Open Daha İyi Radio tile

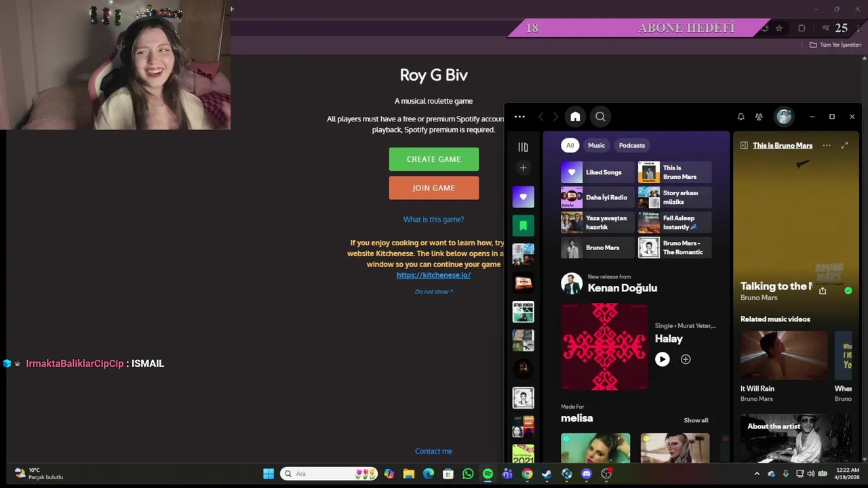(597, 197)
